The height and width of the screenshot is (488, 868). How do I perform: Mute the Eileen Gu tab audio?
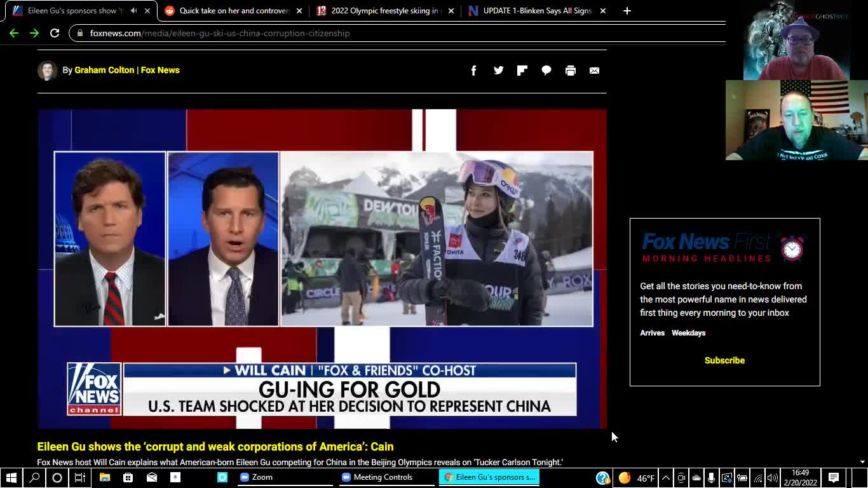point(133,11)
